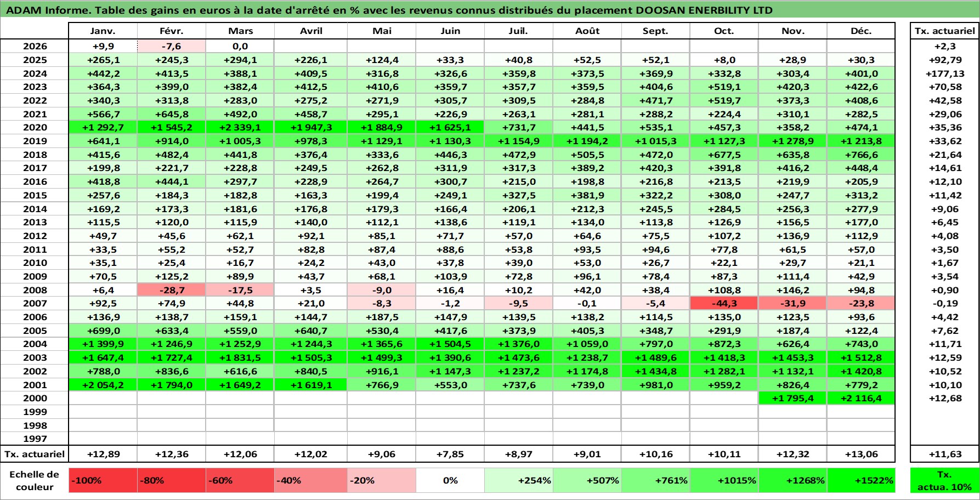Viewport: 980px width, 500px height.
Task: Select the 2026 March cell 0,0
Action: coord(240,46)
